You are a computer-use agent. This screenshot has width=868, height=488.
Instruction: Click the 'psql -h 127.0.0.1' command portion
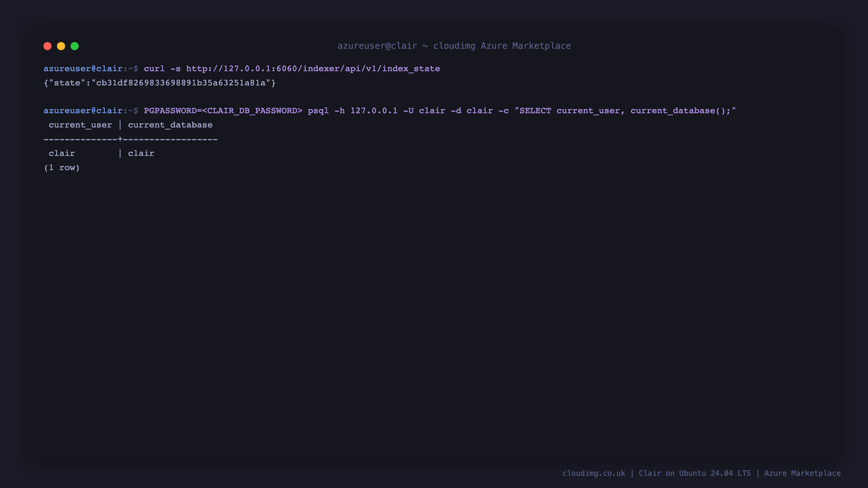[353, 110]
